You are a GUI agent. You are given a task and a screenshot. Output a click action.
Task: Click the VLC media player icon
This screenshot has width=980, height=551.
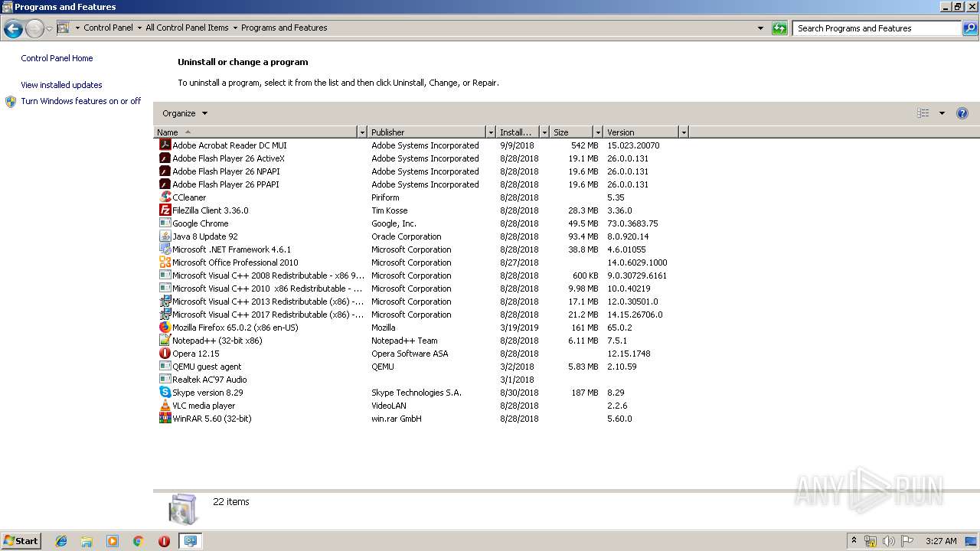click(165, 405)
